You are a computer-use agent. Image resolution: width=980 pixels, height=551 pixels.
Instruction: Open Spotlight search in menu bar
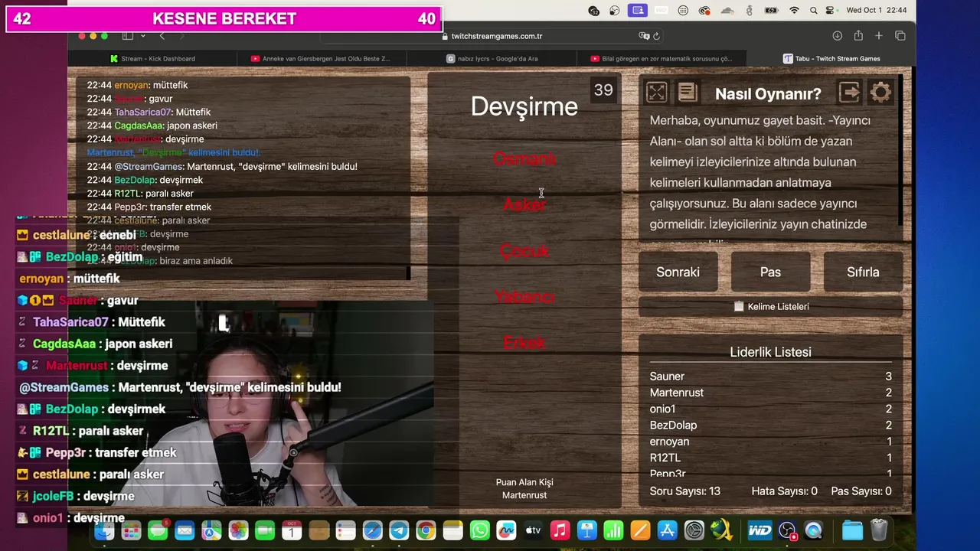pos(813,11)
